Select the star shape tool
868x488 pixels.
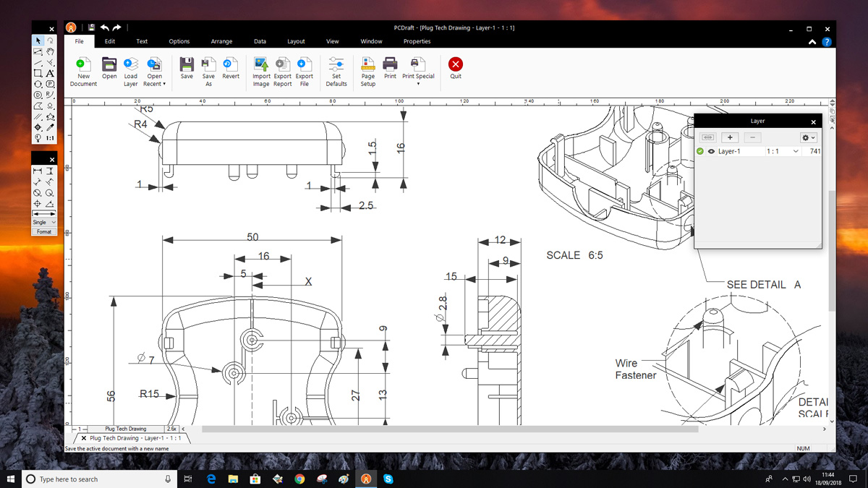(50, 116)
